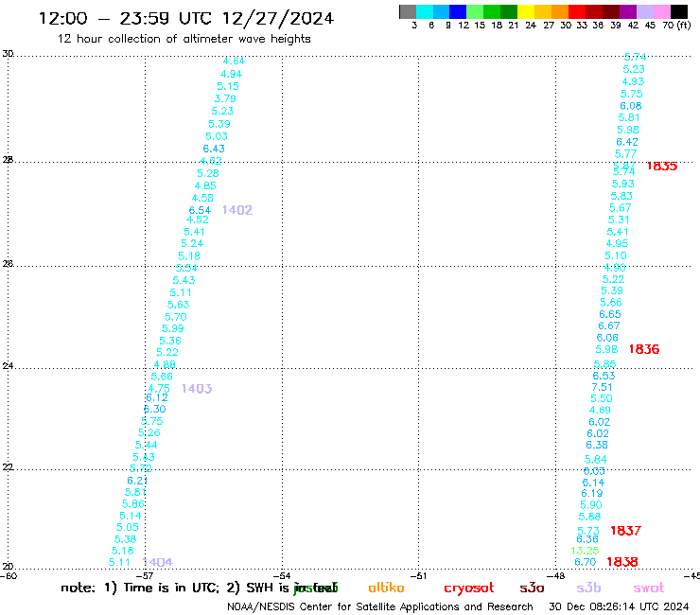Click the 4.93 wave height value
This screenshot has height=615, width=700.
tap(634, 81)
